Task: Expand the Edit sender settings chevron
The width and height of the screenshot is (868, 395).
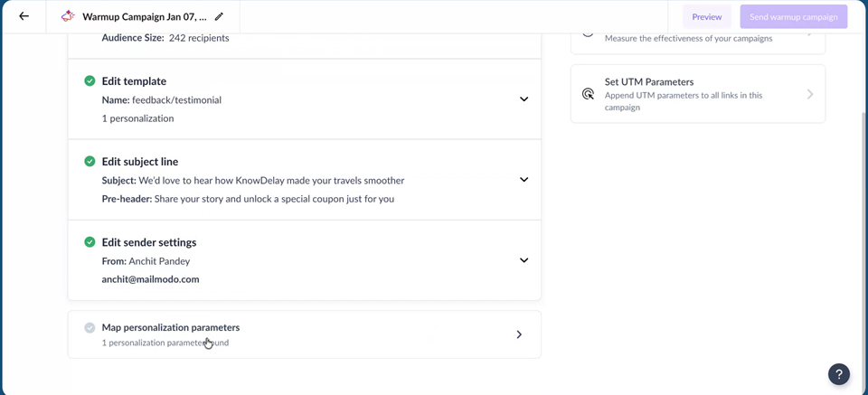Action: point(524,260)
